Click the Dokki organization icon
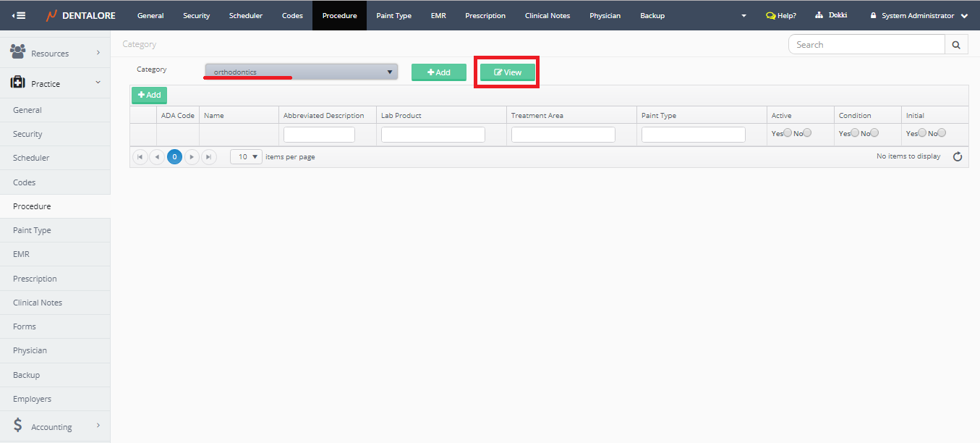Screen dimensions: 980x443 pyautogui.click(x=819, y=15)
